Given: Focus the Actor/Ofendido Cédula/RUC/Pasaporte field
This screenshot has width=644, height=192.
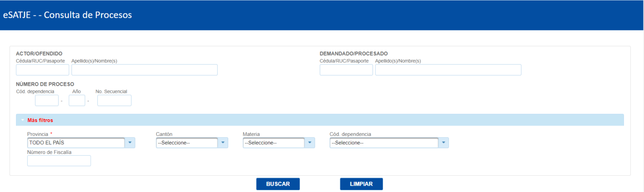Looking at the screenshot, I should (42, 70).
